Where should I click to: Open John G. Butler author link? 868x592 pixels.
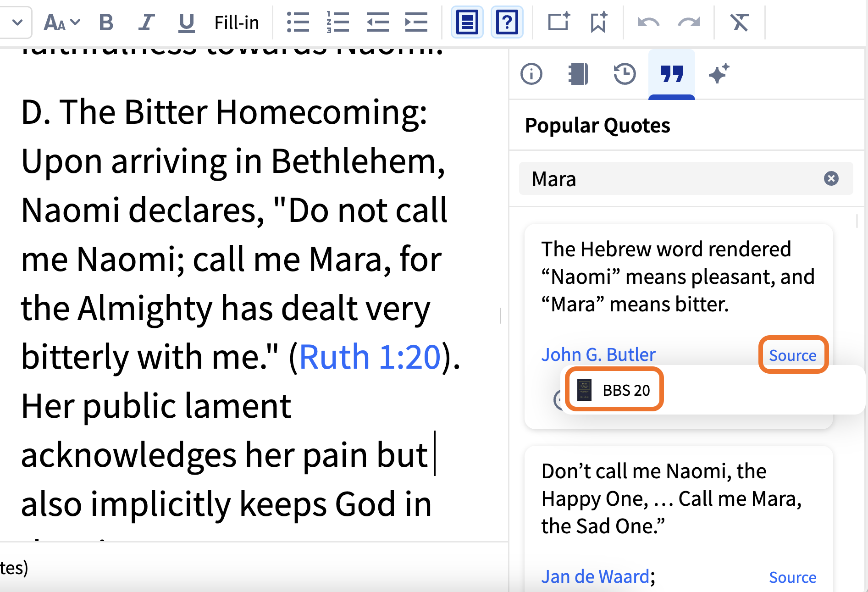click(598, 355)
